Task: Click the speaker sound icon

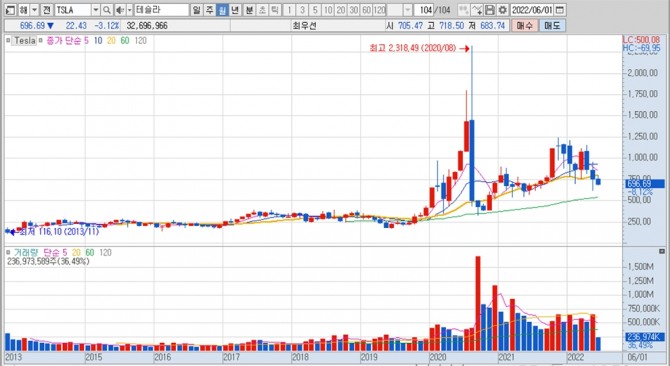Action: click(x=120, y=10)
